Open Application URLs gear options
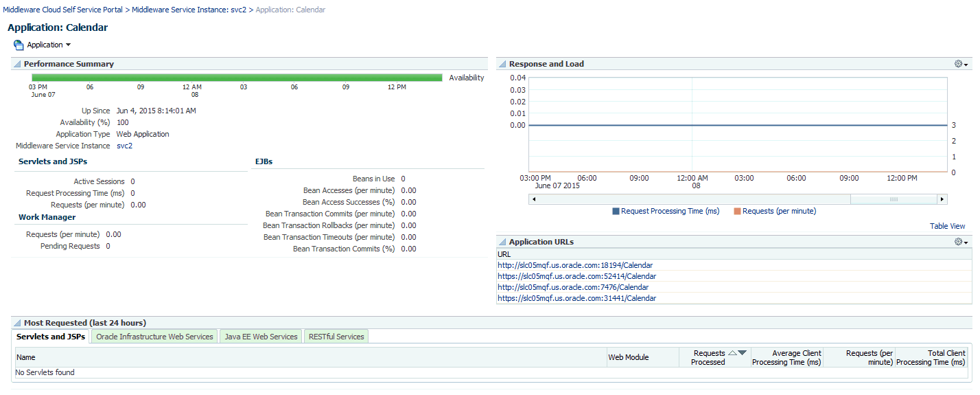 (961, 242)
